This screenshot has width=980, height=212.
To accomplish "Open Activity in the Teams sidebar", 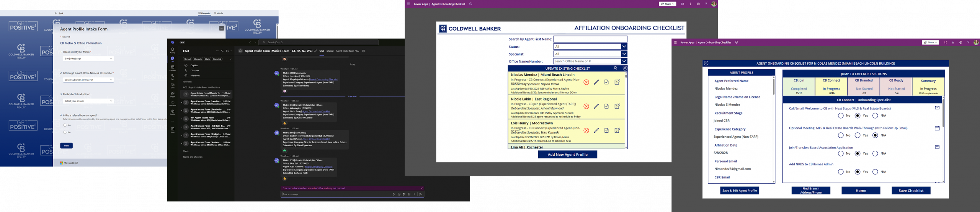I will click(173, 50).
